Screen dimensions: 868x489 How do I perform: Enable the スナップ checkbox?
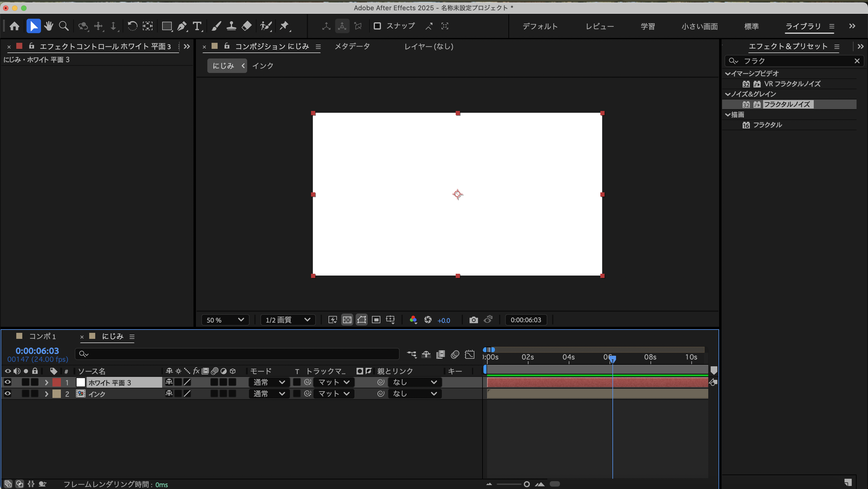pos(377,26)
